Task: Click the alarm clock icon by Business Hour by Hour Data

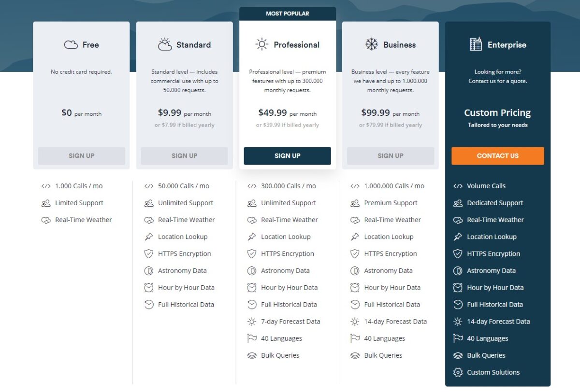Action: click(355, 288)
